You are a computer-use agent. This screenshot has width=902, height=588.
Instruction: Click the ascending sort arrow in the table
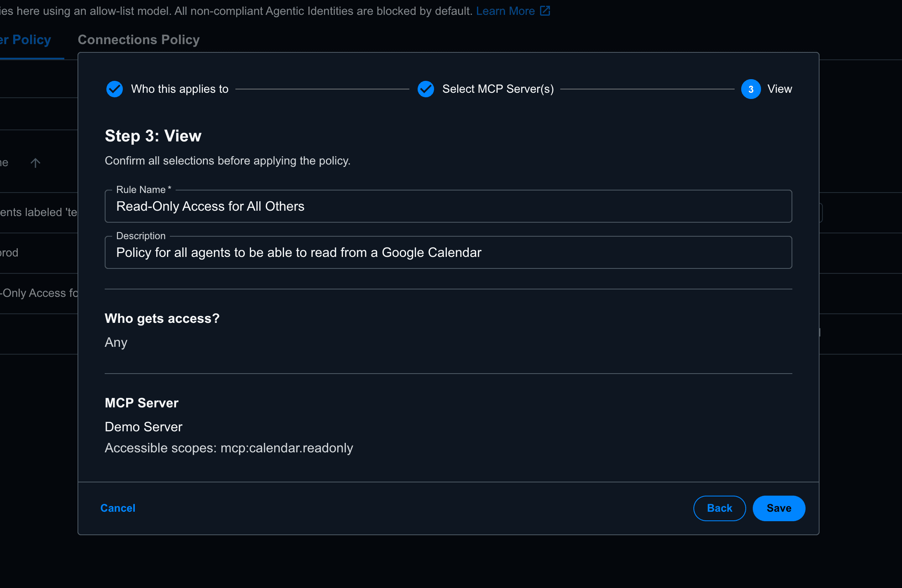[35, 162]
